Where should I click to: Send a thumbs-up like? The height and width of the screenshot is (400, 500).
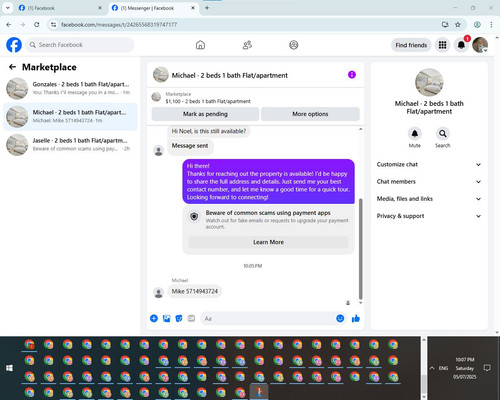356,318
